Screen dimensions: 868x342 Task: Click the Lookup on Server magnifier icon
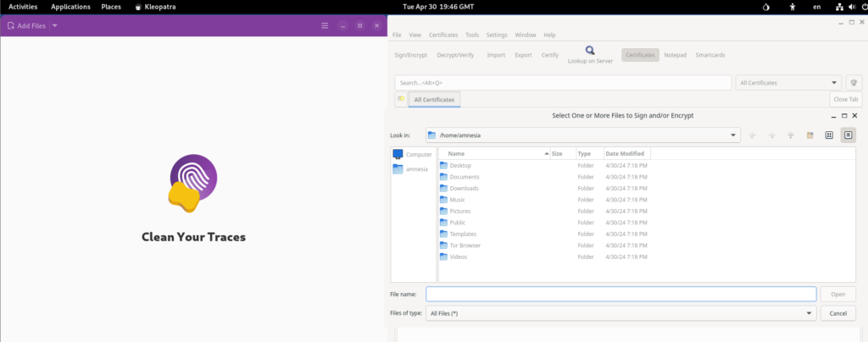click(x=589, y=51)
